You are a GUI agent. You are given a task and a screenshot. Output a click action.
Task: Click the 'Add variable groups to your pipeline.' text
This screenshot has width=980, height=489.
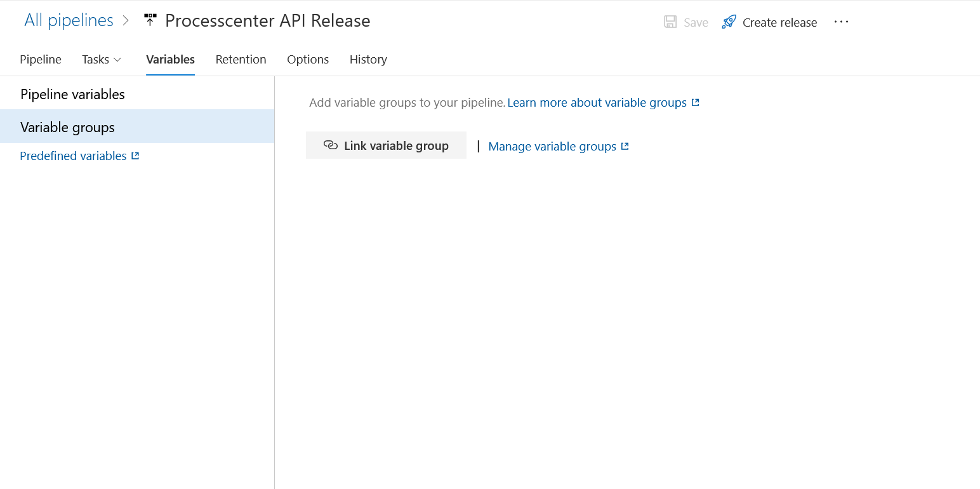pyautogui.click(x=407, y=102)
